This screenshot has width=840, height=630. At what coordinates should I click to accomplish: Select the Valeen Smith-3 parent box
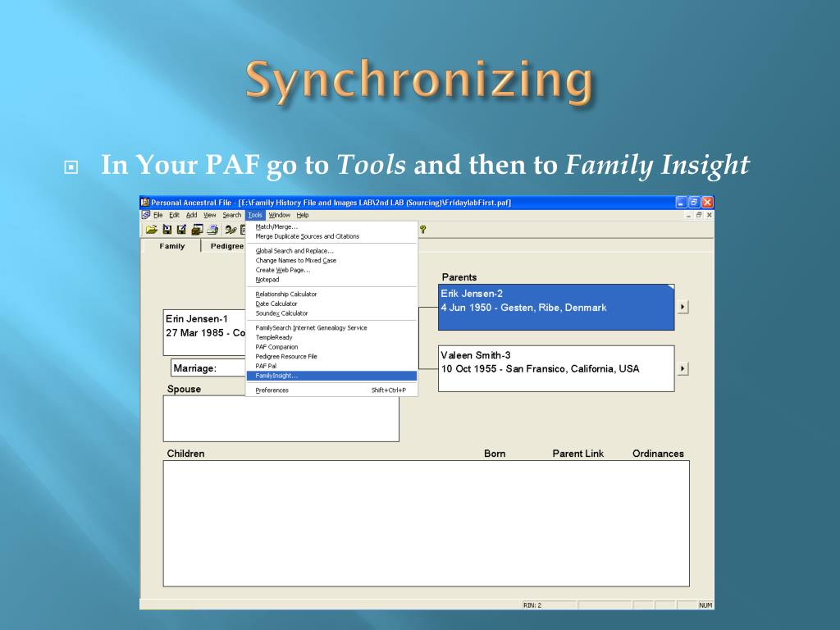pos(556,368)
